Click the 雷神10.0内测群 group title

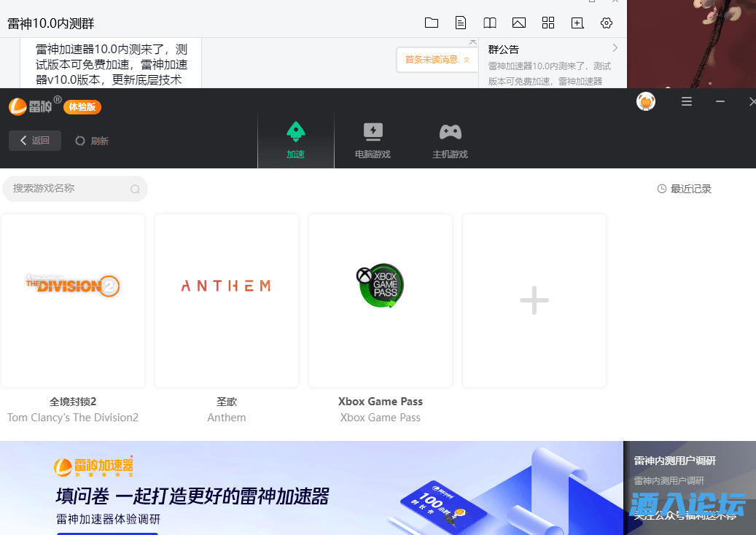coord(50,23)
